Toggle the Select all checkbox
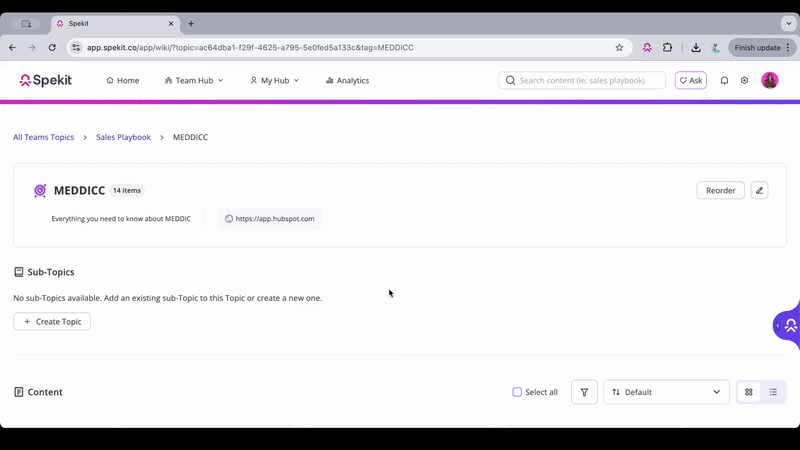The width and height of the screenshot is (800, 450). 517,392
